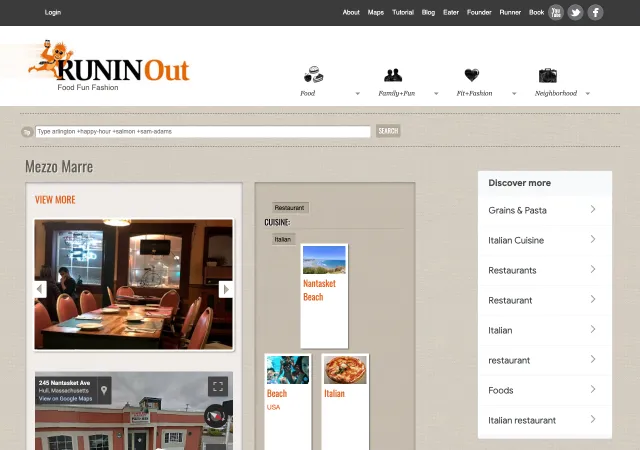Open the Facebook social icon
This screenshot has height=450, width=640.
[596, 13]
